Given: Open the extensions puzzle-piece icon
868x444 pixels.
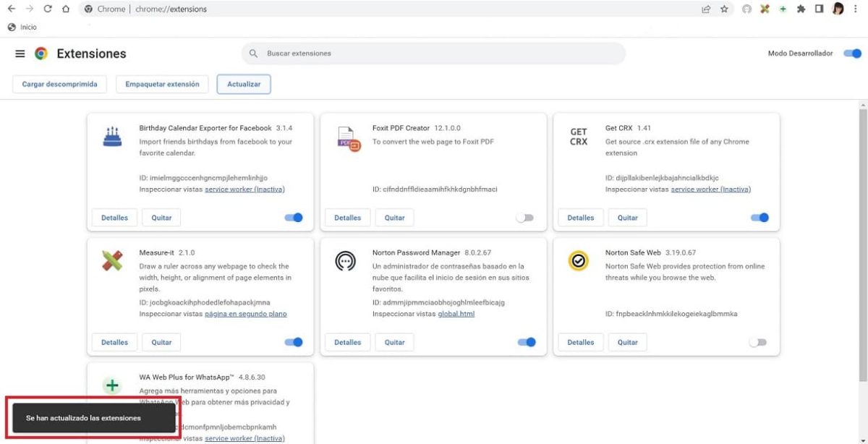Looking at the screenshot, I should pyautogui.click(x=801, y=9).
